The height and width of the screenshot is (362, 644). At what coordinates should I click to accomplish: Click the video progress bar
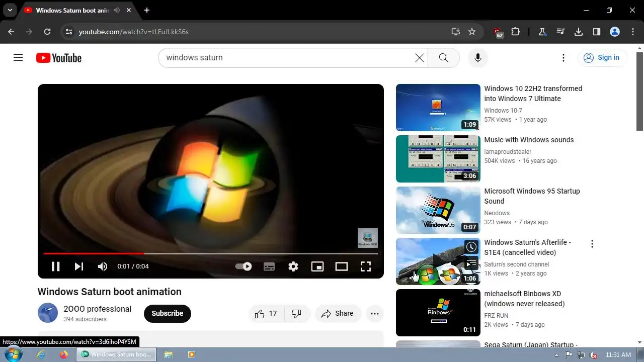210,253
